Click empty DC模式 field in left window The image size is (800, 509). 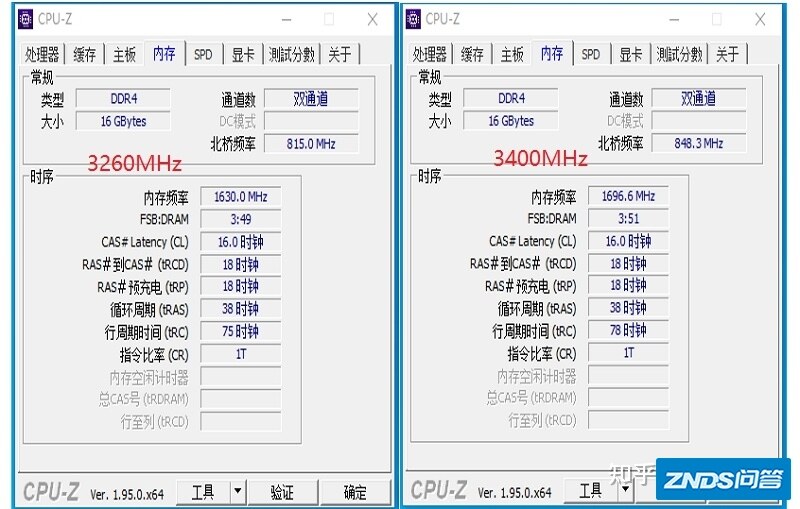[311, 121]
